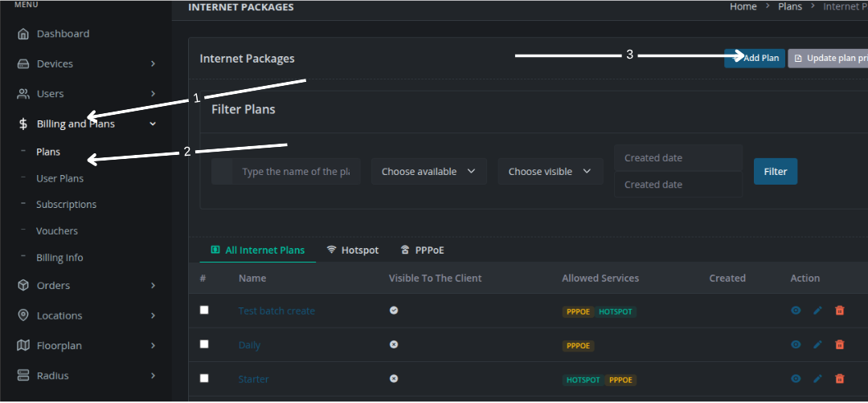
Task: Open the Test batch create plan link
Action: coord(276,311)
